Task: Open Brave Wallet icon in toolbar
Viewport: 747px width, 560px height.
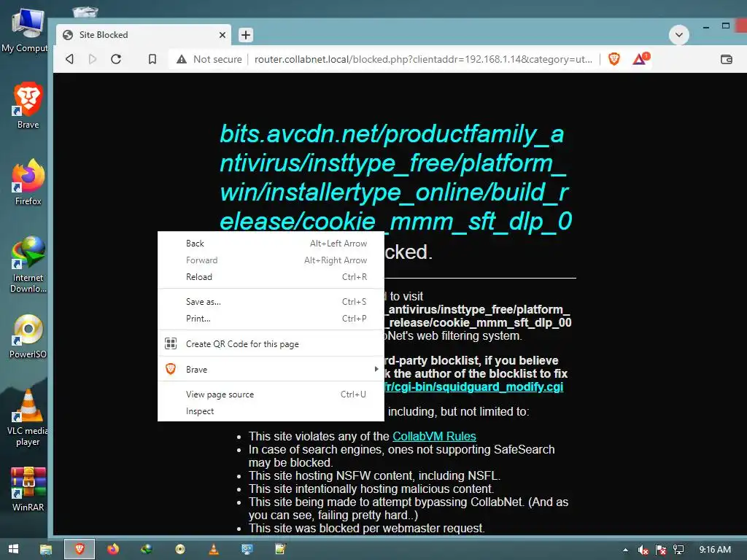Action: tap(726, 59)
